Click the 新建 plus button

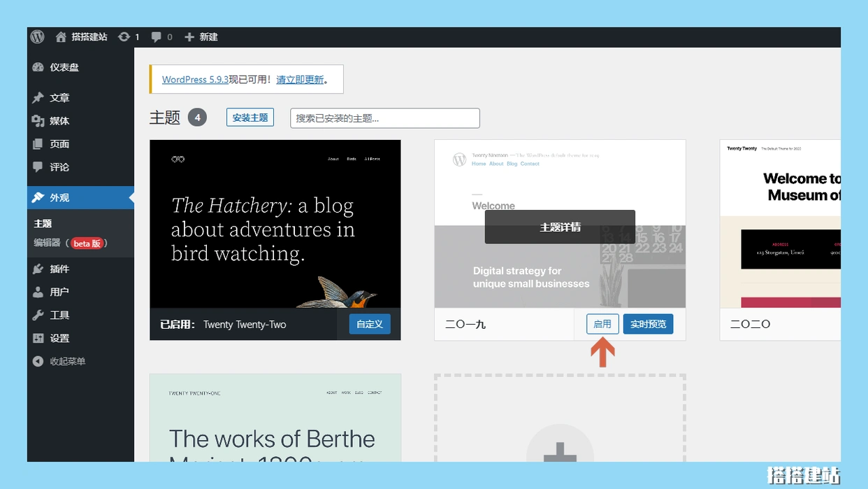201,36
